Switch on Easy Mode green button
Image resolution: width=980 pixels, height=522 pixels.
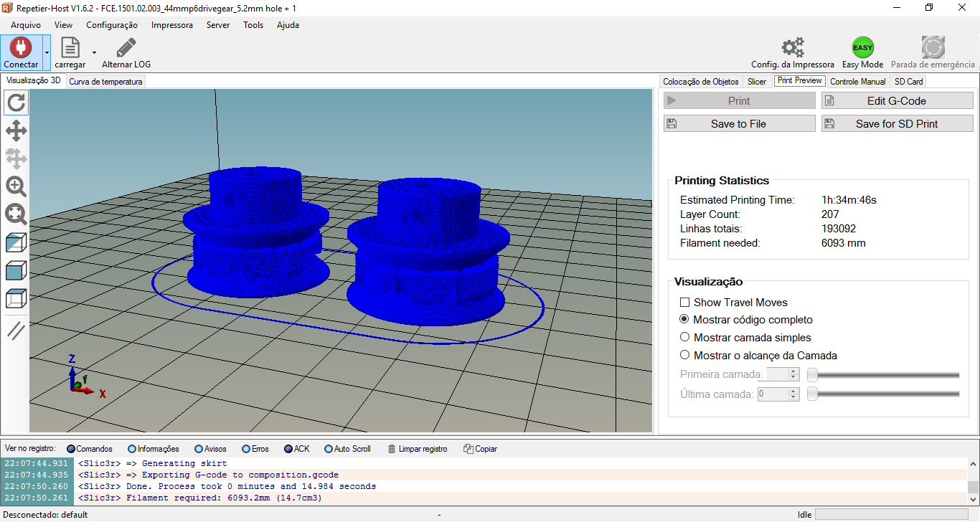pyautogui.click(x=862, y=48)
